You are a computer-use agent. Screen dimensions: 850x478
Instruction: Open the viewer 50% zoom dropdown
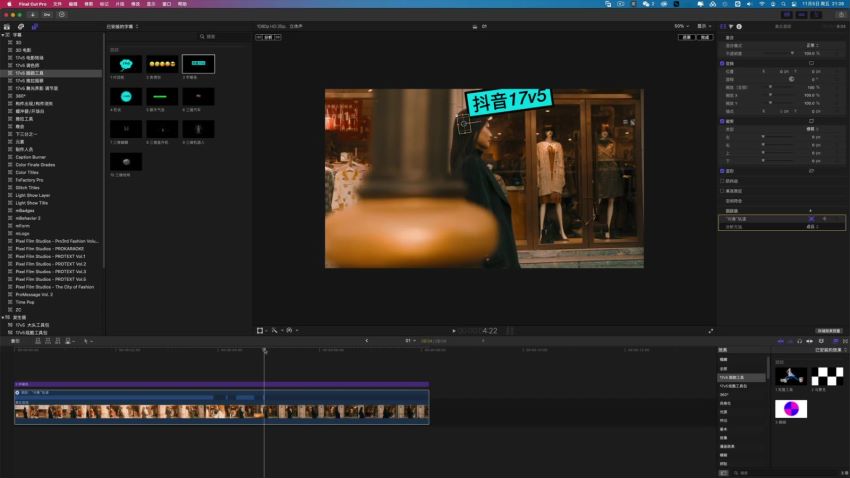pos(681,26)
